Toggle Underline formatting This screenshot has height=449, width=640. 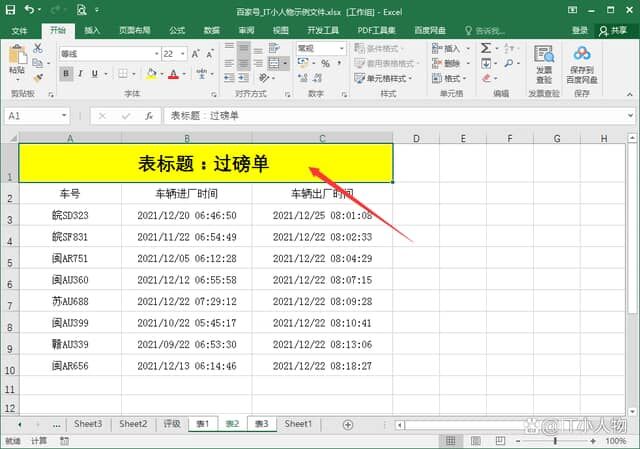click(x=95, y=74)
